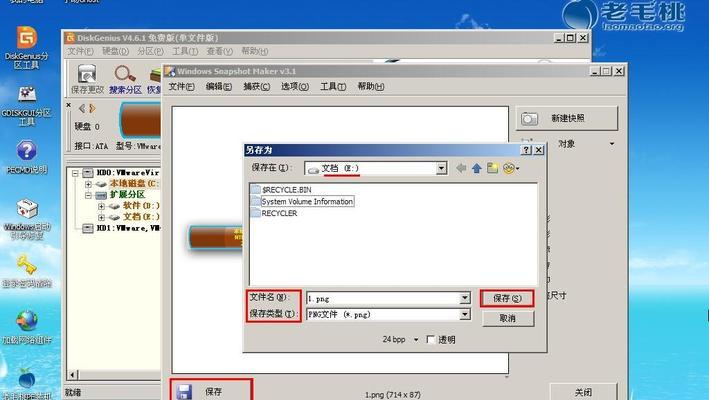Viewport: 709px width, 400px height.
Task: Go up one folder level icon
Action: (x=477, y=168)
